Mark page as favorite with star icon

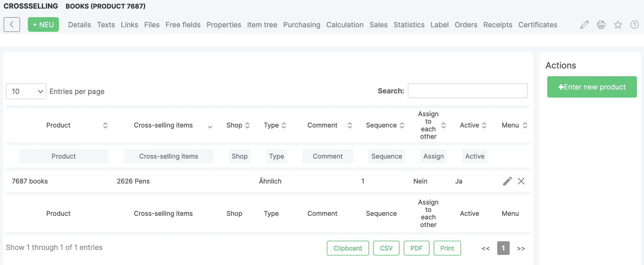pyautogui.click(x=618, y=25)
